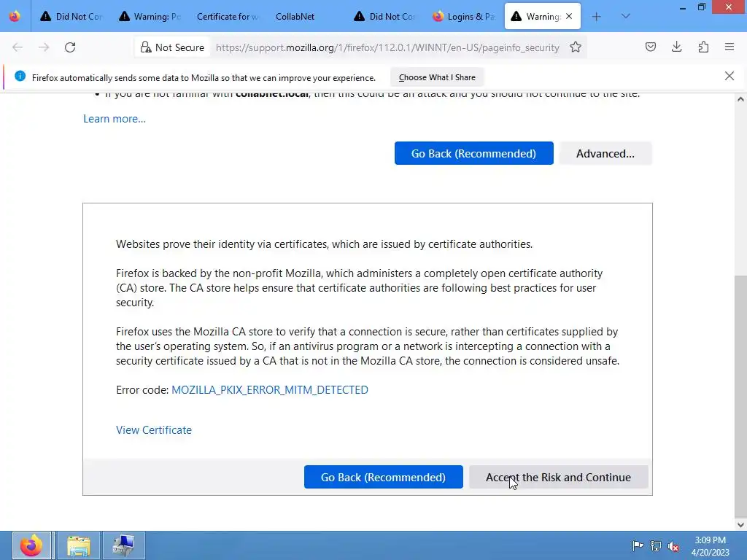The height and width of the screenshot is (560, 747).
Task: Open a new tab with plus icon
Action: click(x=596, y=17)
